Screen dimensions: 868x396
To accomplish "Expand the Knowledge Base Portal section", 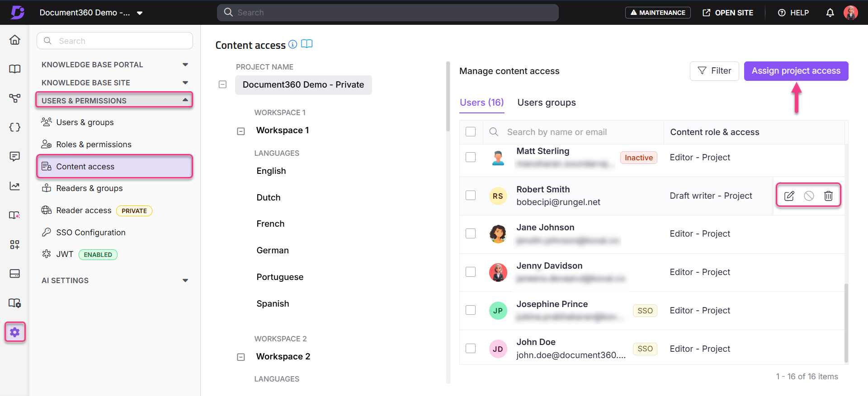I will (115, 65).
